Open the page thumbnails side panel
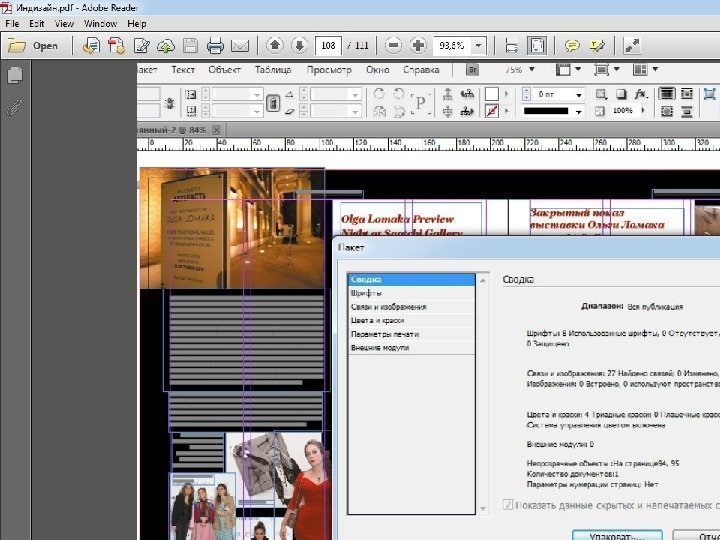 click(15, 75)
